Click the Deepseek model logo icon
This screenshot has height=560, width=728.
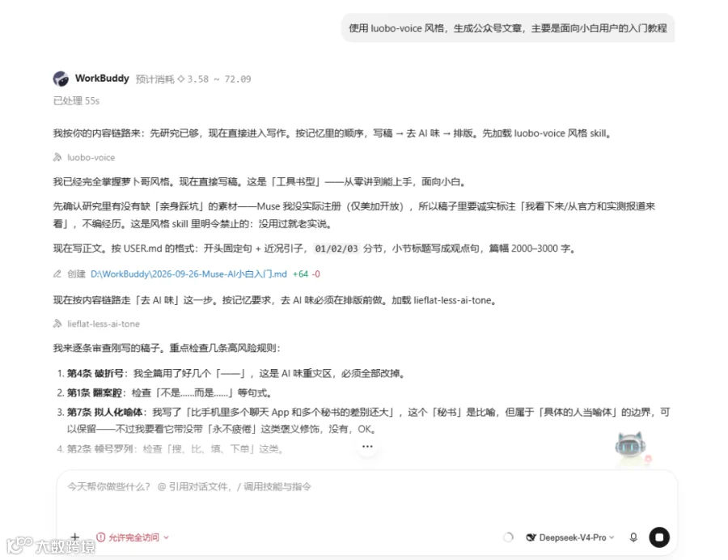click(531, 537)
